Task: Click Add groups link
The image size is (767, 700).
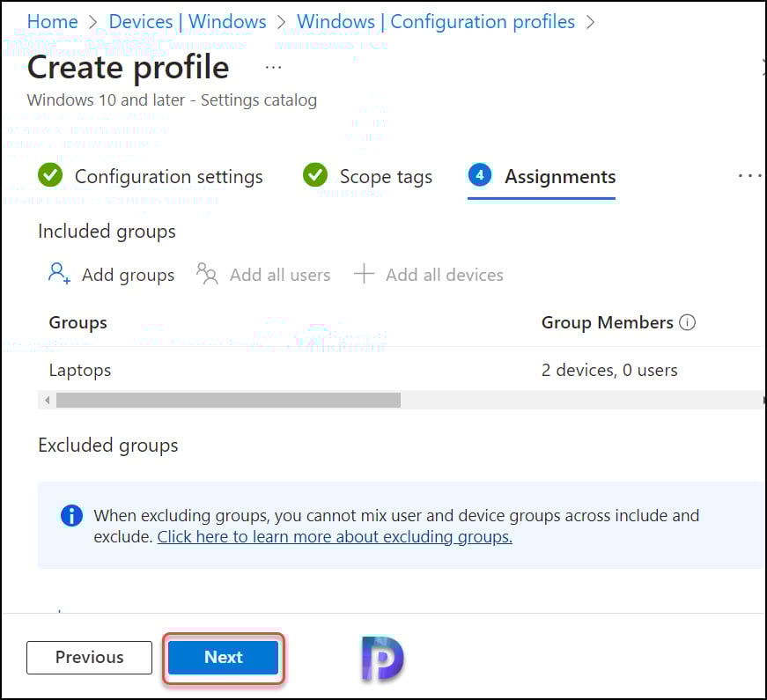Action: coord(128,275)
